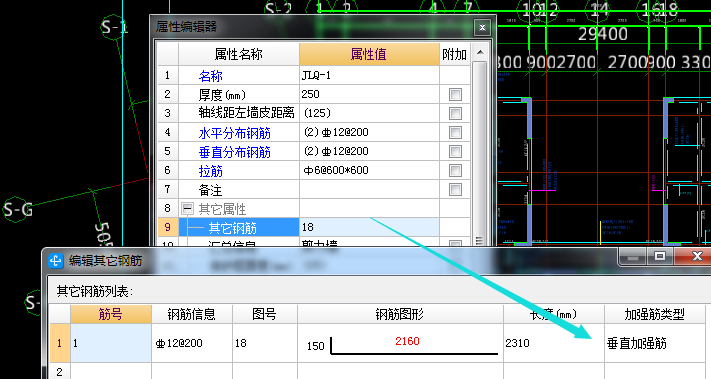Toggle 附加 checkbox for 拉筋 row

click(x=455, y=170)
